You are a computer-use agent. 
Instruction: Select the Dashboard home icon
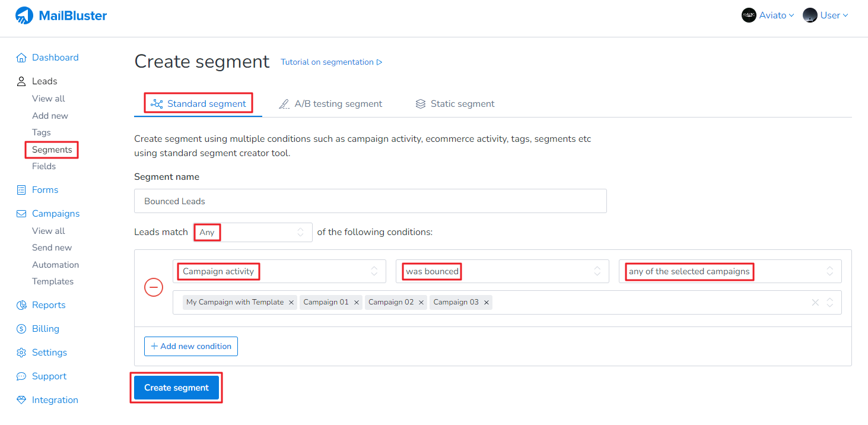pyautogui.click(x=21, y=57)
